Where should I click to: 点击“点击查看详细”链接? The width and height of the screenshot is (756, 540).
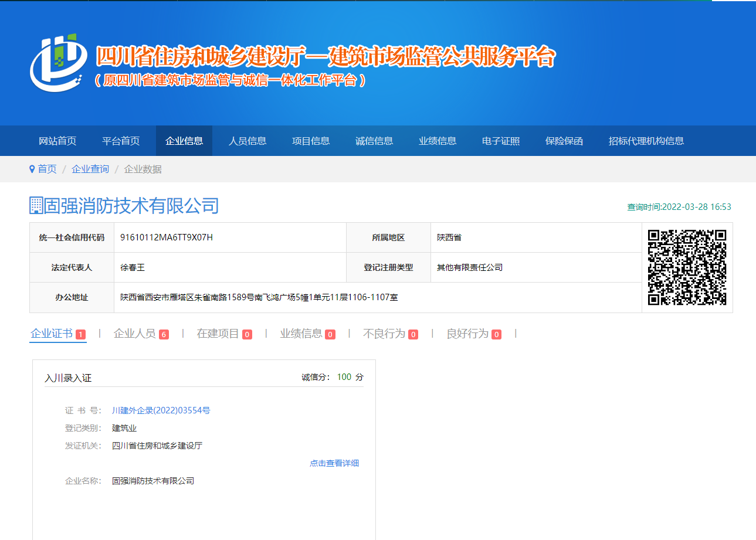(x=335, y=463)
